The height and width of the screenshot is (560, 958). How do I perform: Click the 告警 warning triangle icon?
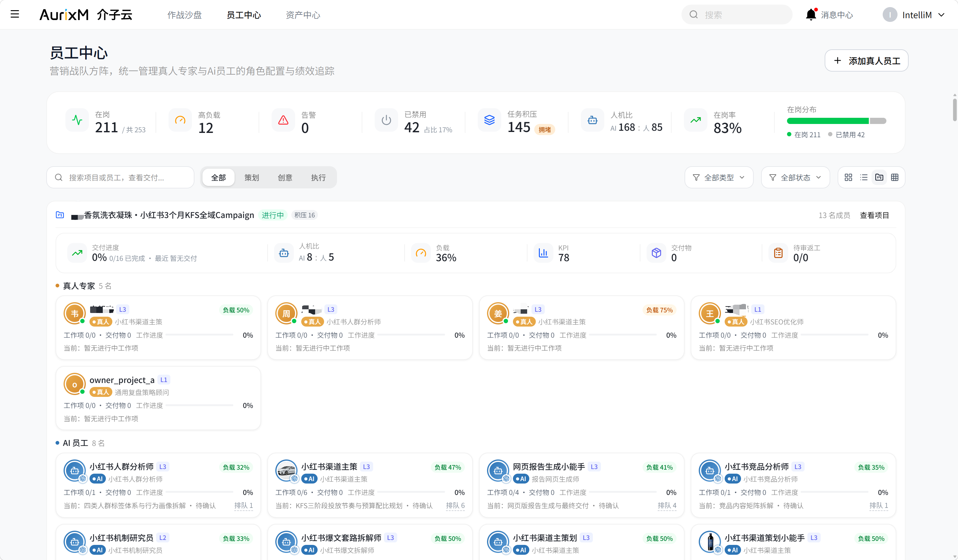coord(283,121)
